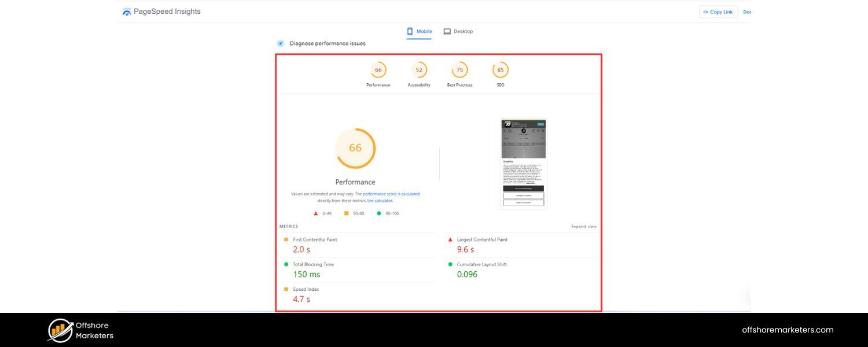868x347 pixels.
Task: Click the First Contentful Paint metric
Action: [x=315, y=239]
